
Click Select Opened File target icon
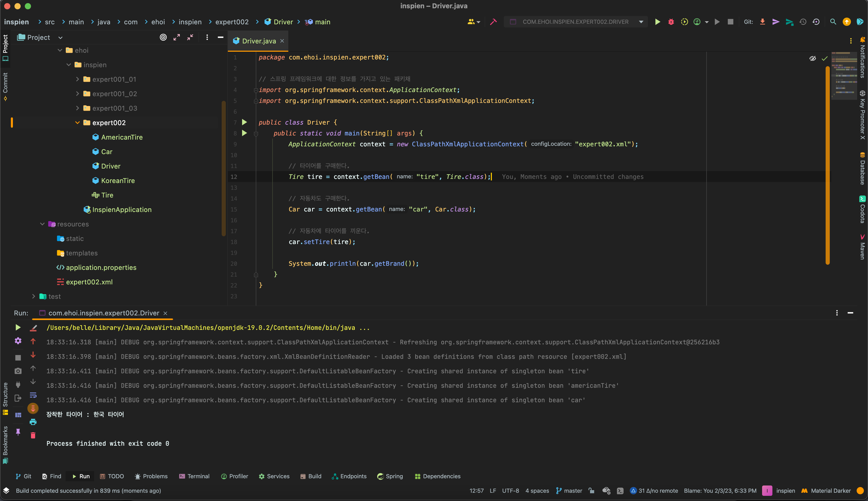163,37
